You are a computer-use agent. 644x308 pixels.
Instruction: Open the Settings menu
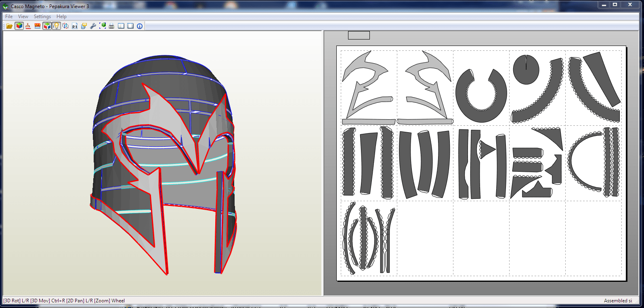point(42,17)
